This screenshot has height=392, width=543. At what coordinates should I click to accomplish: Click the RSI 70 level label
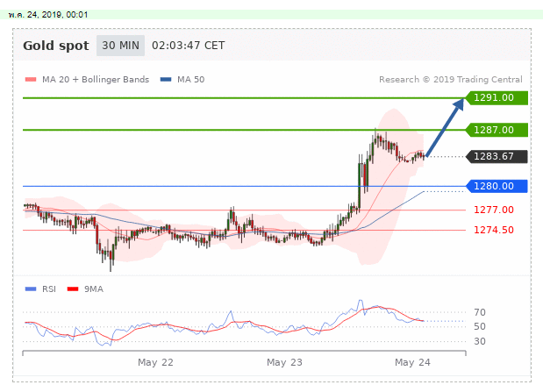(480, 312)
